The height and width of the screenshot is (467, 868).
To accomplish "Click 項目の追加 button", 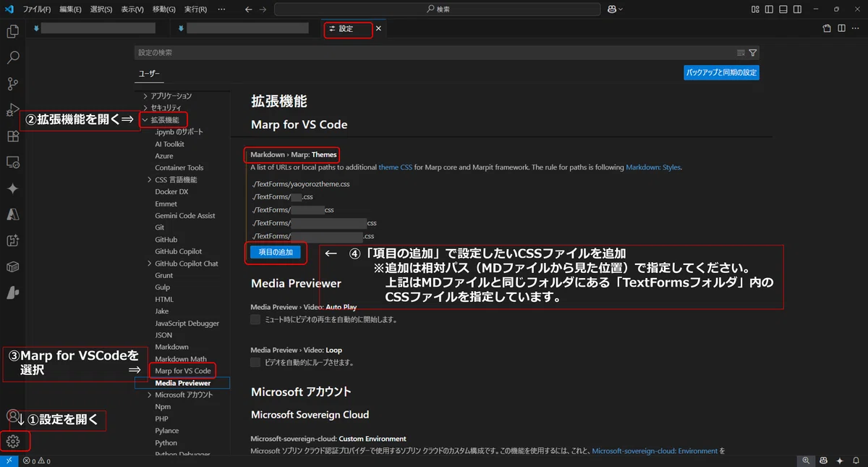I will click(276, 252).
